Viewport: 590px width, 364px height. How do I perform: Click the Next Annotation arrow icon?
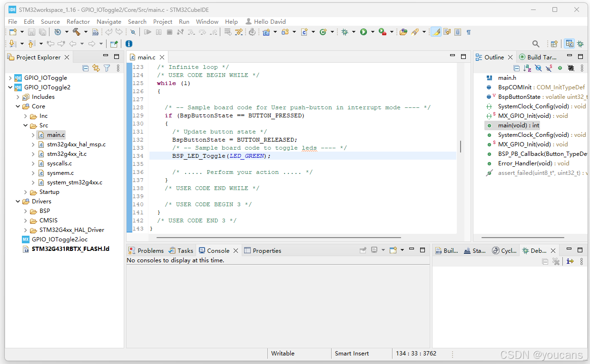(x=13, y=44)
